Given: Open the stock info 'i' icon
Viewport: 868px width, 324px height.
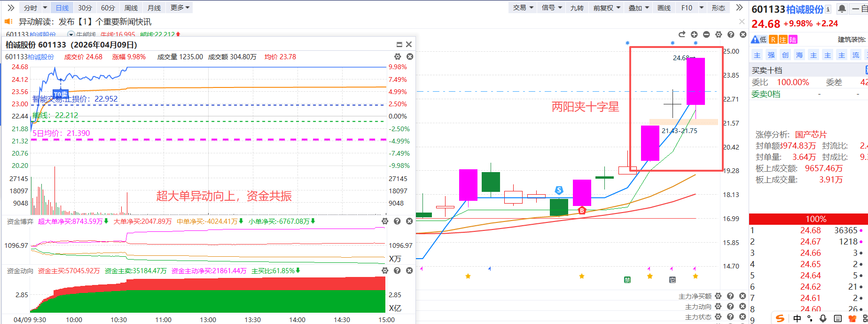Looking at the screenshot, I should (828, 9).
